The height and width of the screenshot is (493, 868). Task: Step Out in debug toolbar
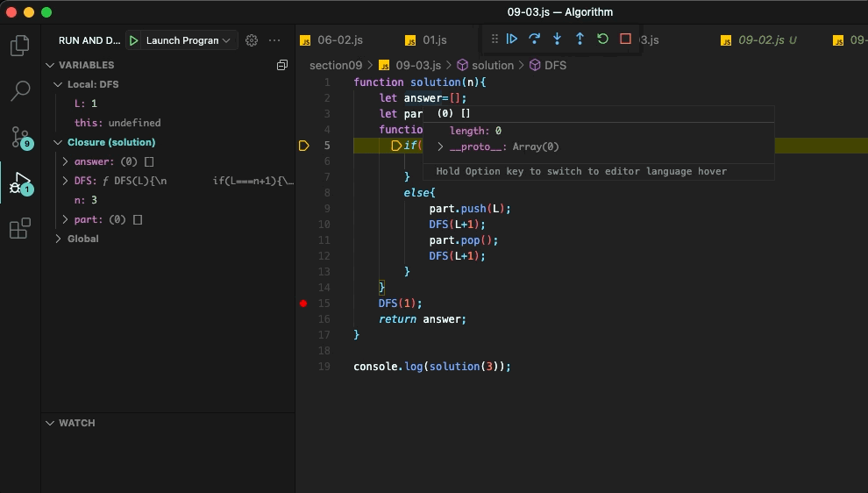tap(580, 39)
